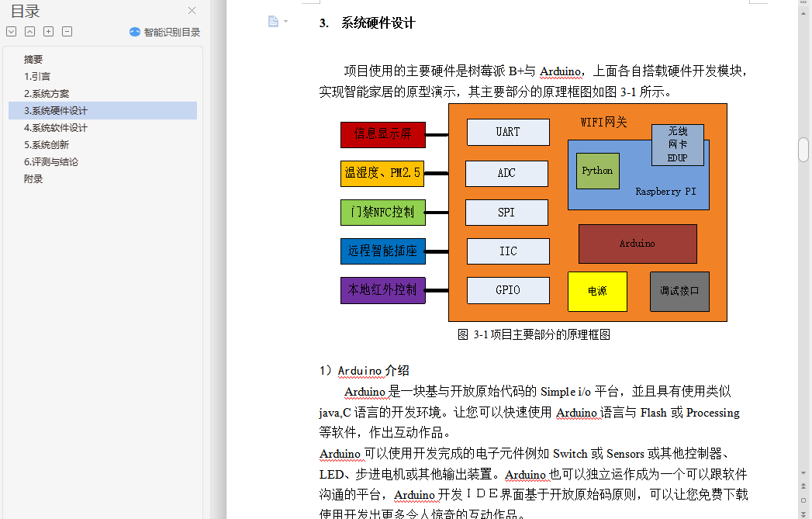Select the yellow 温湿度、PM2.5 box
Screen dimensions: 812x519
coord(382,174)
